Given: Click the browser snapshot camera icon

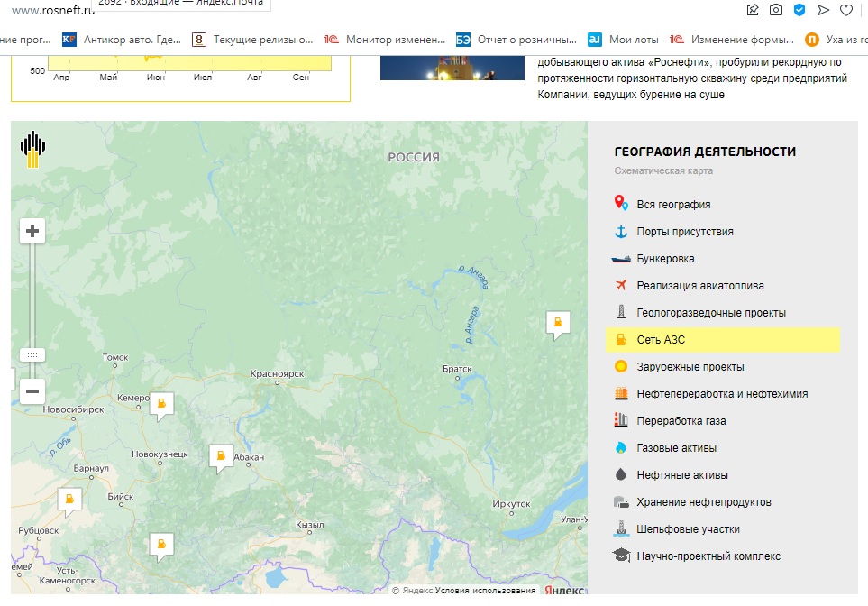Looking at the screenshot, I should (776, 9).
